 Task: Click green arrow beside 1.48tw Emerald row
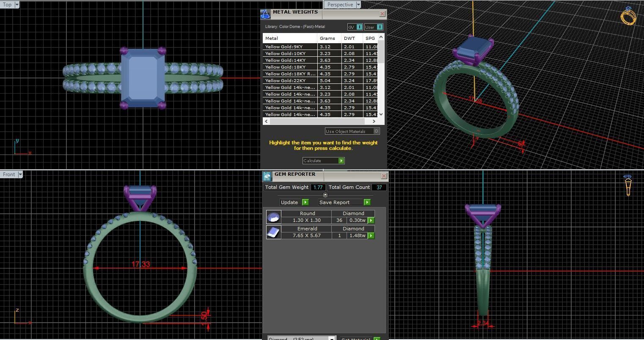371,236
